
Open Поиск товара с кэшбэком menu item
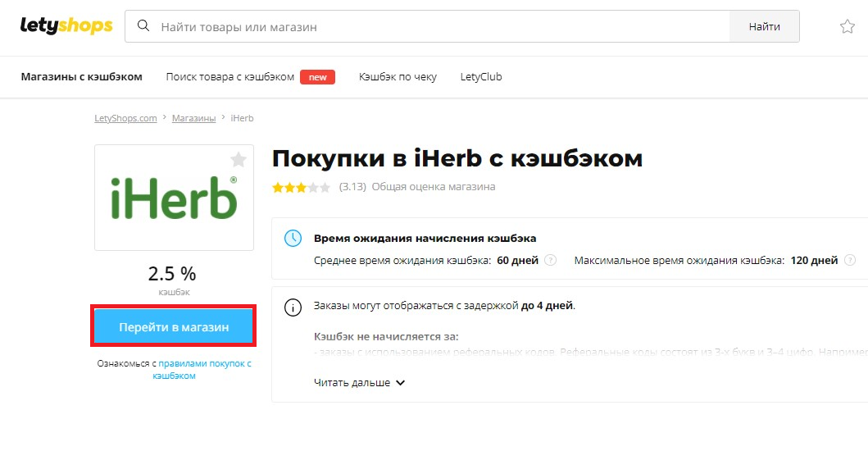tap(230, 77)
